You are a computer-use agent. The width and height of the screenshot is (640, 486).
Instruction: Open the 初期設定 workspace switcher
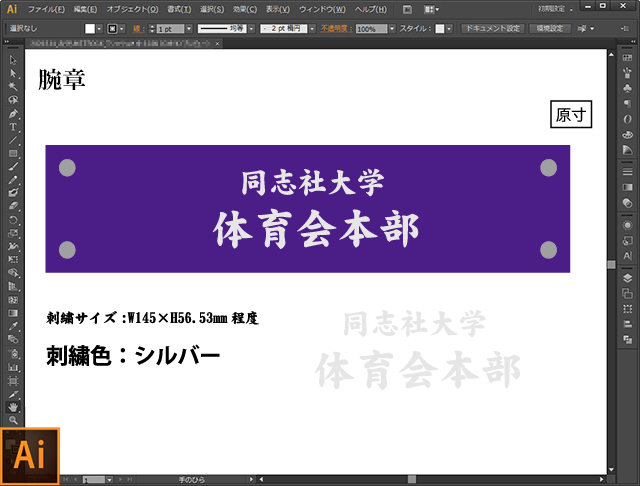(x=555, y=9)
